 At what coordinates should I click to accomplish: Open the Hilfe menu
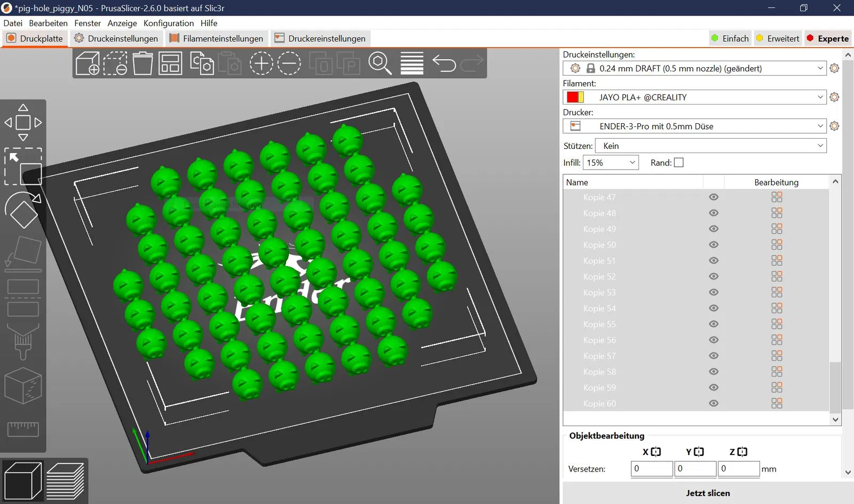point(209,23)
